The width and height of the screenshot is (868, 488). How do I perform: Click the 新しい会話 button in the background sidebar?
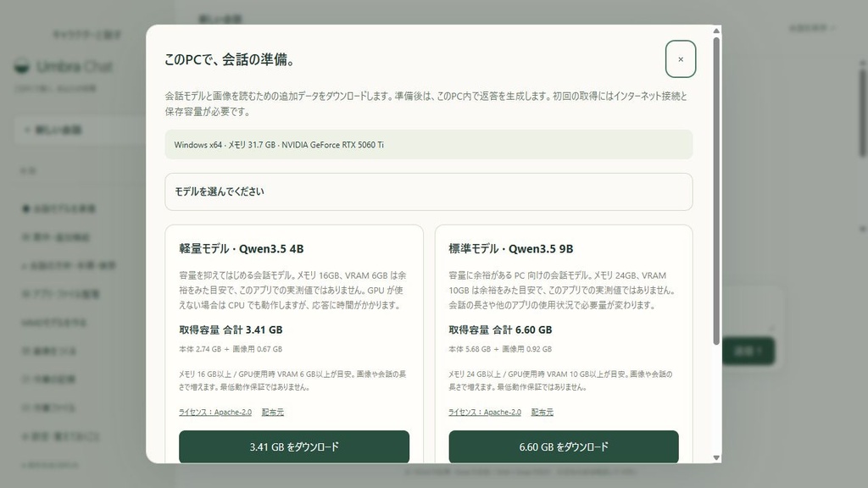coord(81,130)
